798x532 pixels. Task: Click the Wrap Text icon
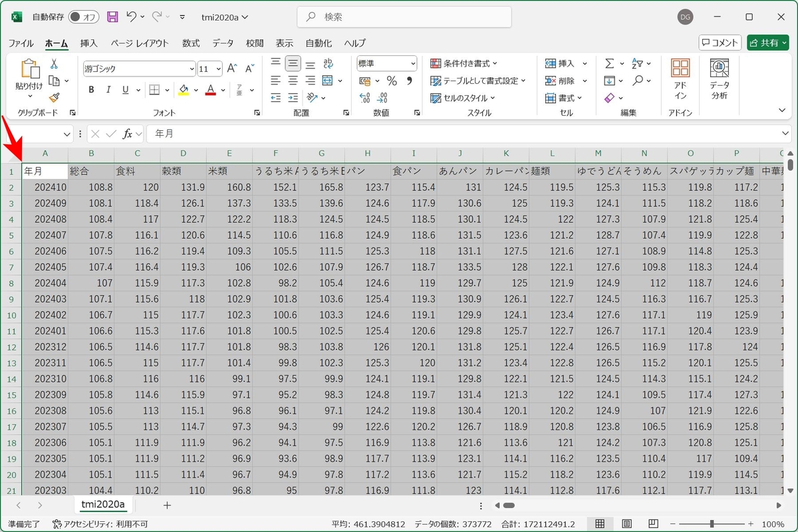(327, 64)
